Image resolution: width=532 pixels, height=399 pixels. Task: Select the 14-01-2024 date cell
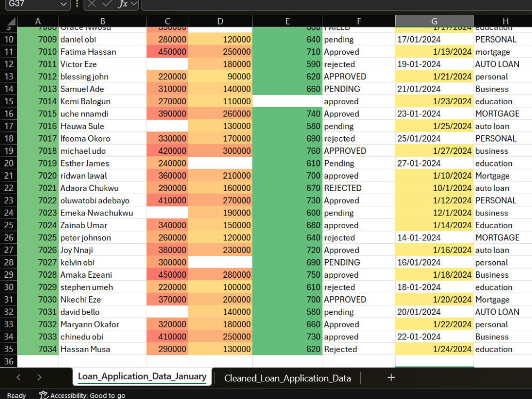[x=434, y=237]
